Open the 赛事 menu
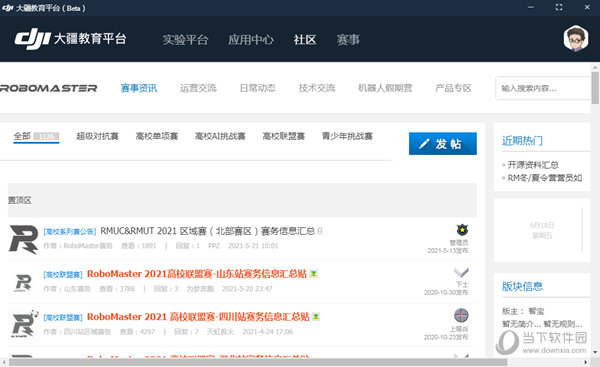 point(348,39)
